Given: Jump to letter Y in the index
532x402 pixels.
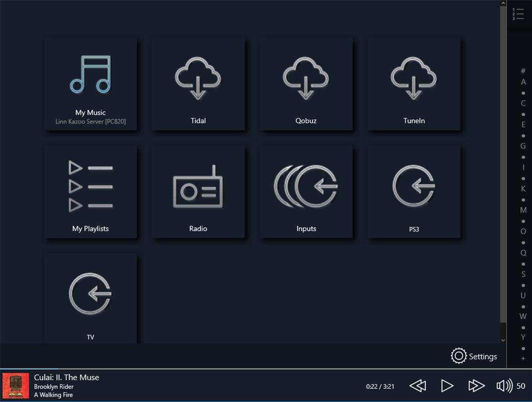Looking at the screenshot, I should tap(523, 337).
